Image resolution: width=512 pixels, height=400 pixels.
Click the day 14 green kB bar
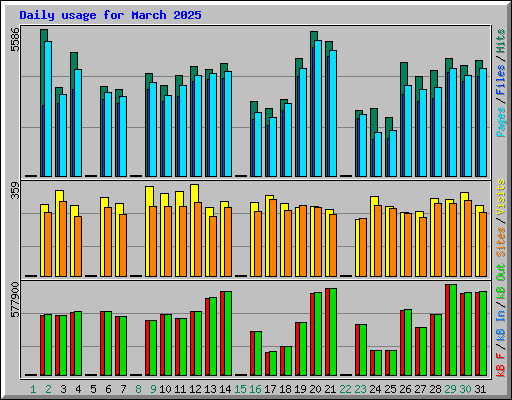(x=228, y=333)
